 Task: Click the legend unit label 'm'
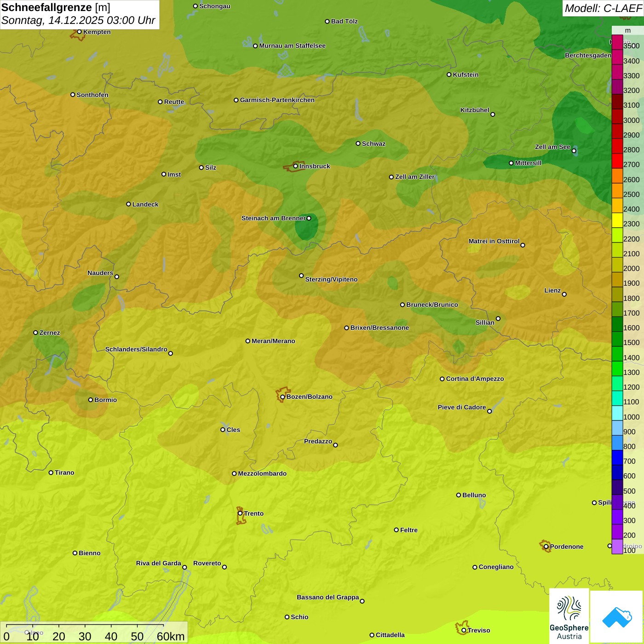click(x=628, y=30)
